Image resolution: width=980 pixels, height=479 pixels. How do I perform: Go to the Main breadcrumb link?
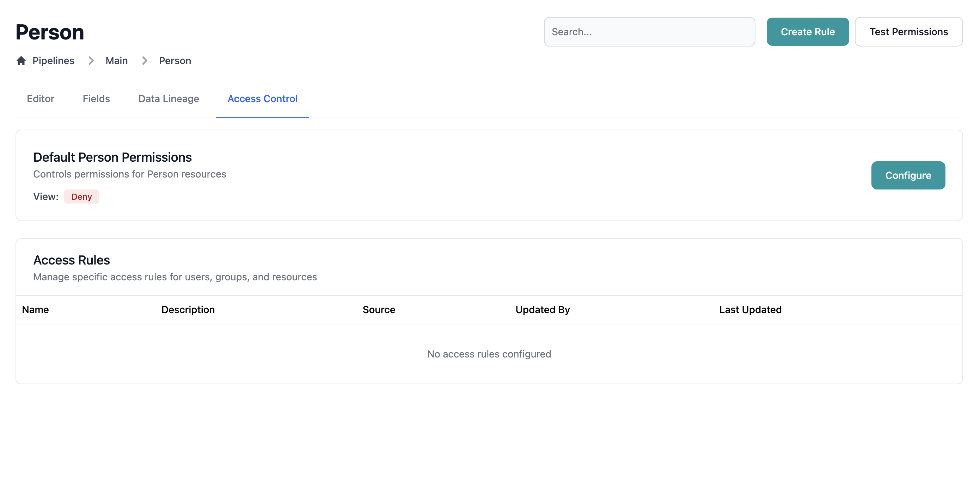(x=116, y=61)
